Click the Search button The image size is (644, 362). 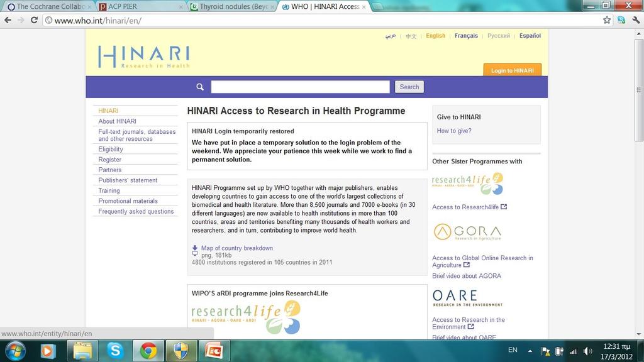point(409,87)
